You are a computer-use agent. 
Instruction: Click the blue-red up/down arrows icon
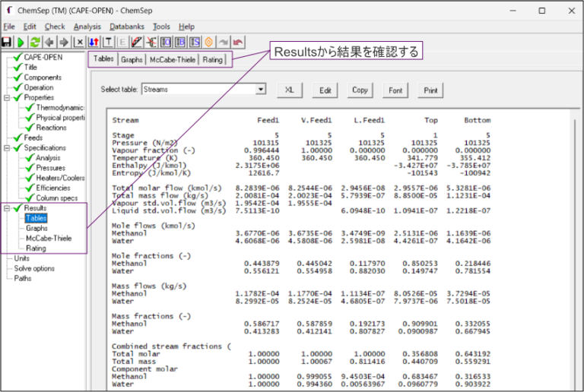[94, 42]
